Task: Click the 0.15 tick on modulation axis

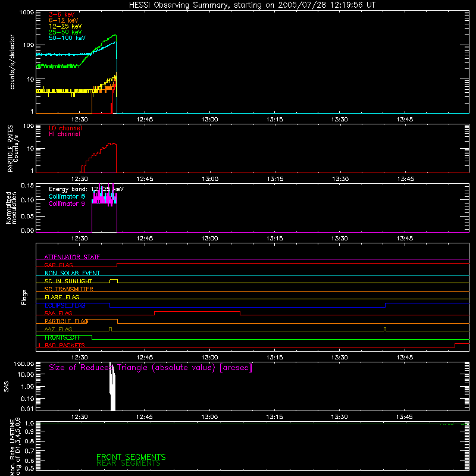Action: click(x=27, y=185)
